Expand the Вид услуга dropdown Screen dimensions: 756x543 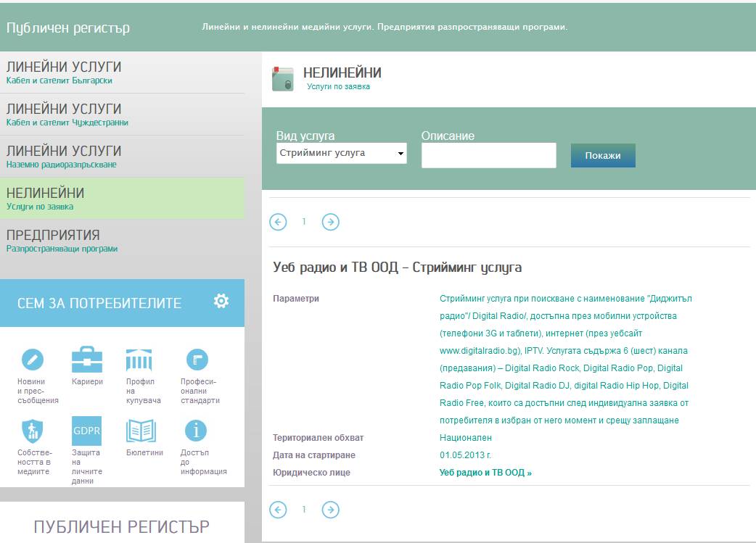341,153
